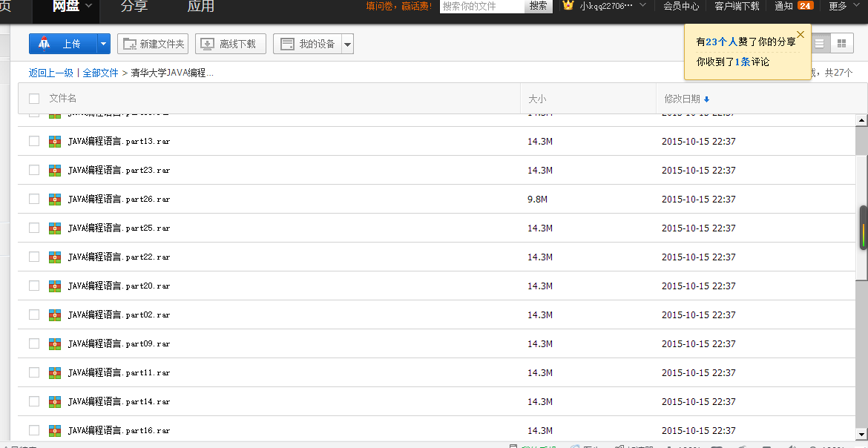Click the RAR icon of part16.rar
The image size is (868, 448).
tap(54, 430)
